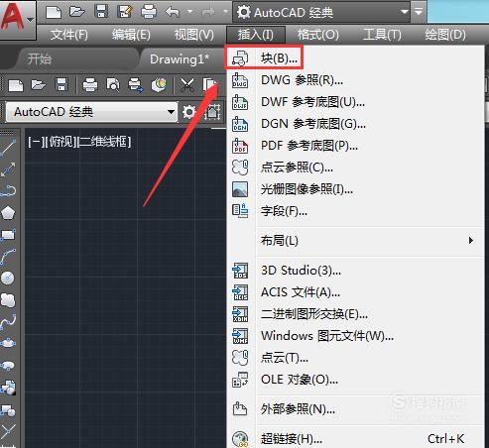This screenshot has height=448, width=489.
Task: Choose 二进制图形交换(E)... menu item
Action: click(355, 314)
